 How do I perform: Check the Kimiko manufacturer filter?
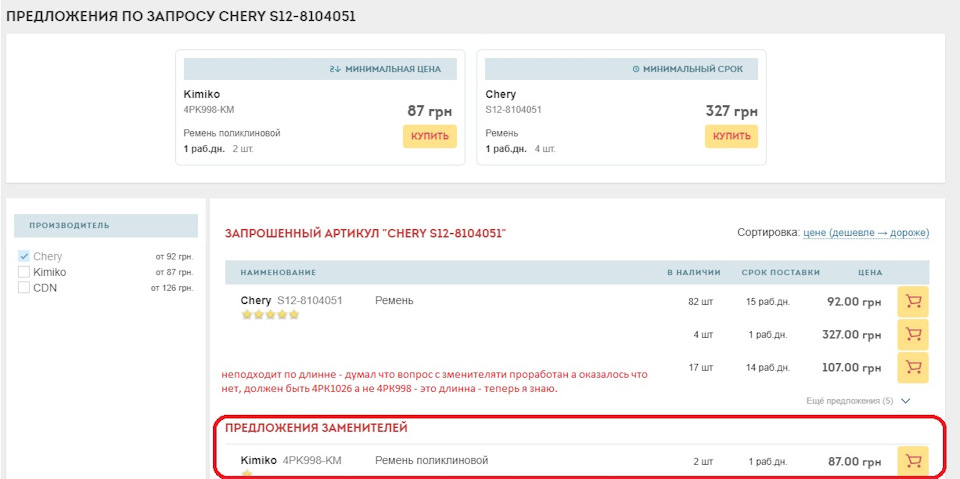tap(24, 272)
